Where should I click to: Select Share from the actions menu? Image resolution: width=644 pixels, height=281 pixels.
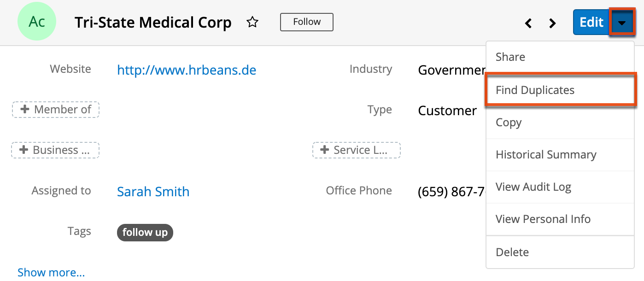tap(510, 57)
